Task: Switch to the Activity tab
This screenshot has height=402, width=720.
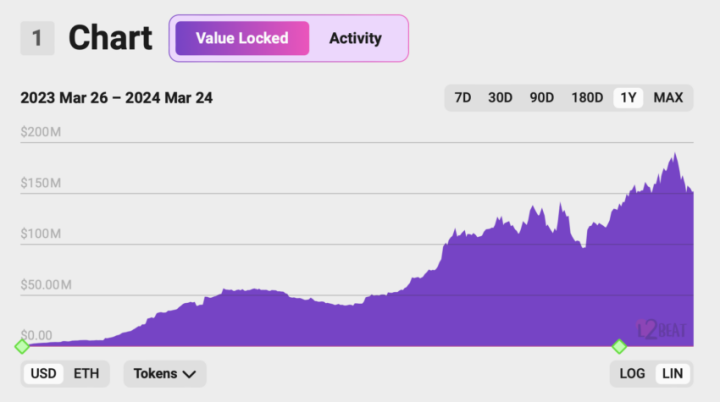Action: pyautogui.click(x=355, y=38)
